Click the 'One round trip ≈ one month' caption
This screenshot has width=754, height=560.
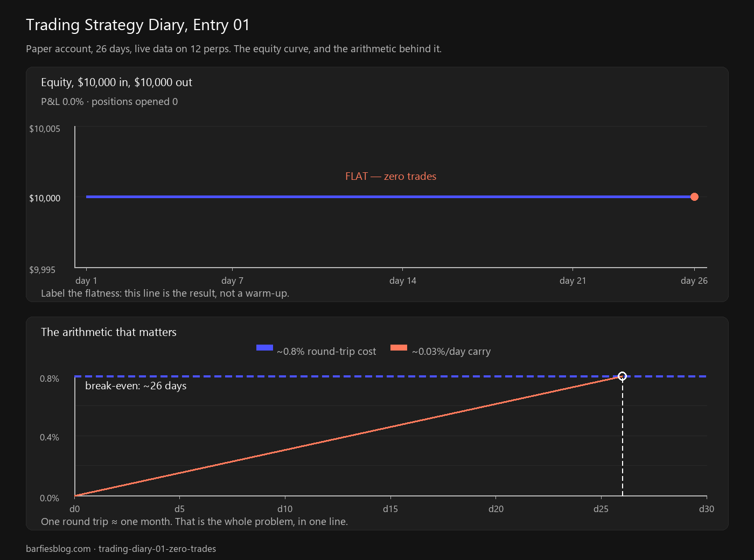coord(194,522)
